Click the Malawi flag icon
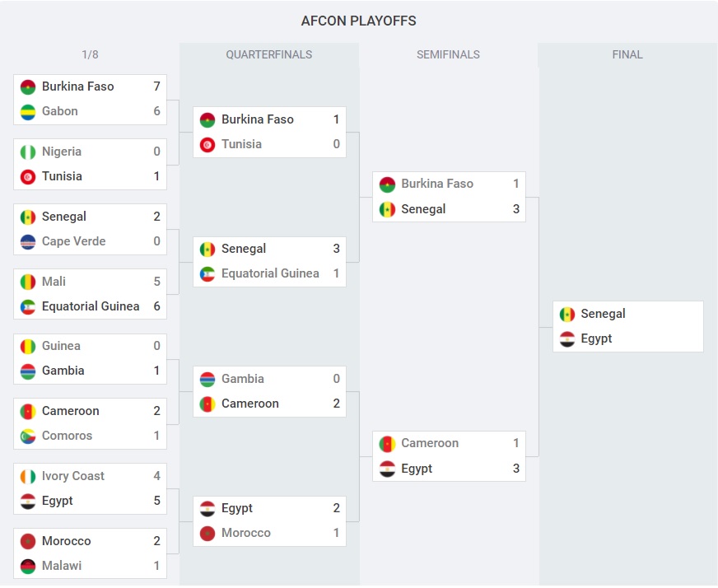 point(28,566)
